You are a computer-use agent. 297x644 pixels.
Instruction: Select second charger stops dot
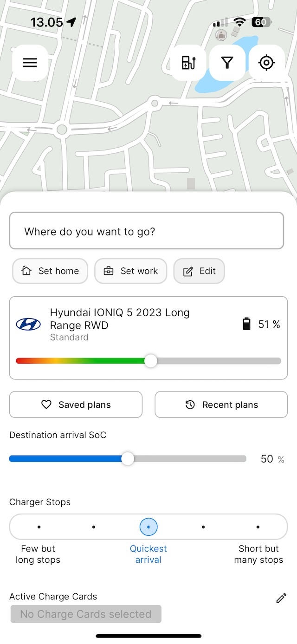(94, 527)
